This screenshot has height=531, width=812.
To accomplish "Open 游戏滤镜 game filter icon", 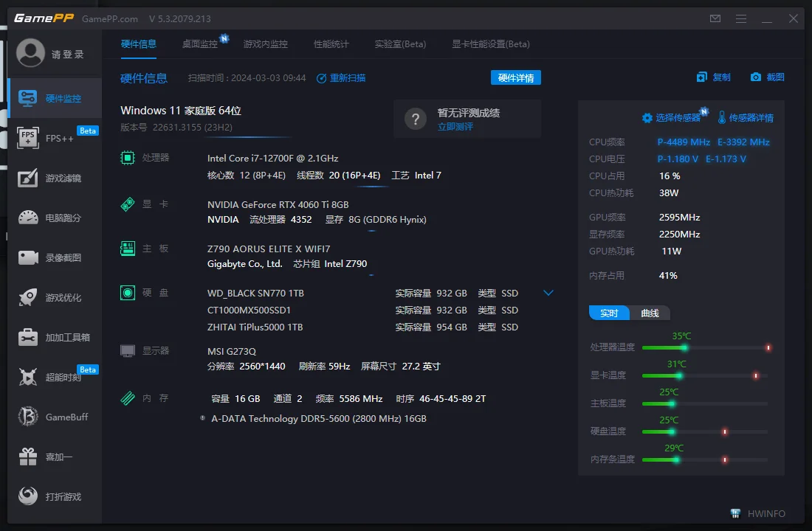I will (x=28, y=178).
